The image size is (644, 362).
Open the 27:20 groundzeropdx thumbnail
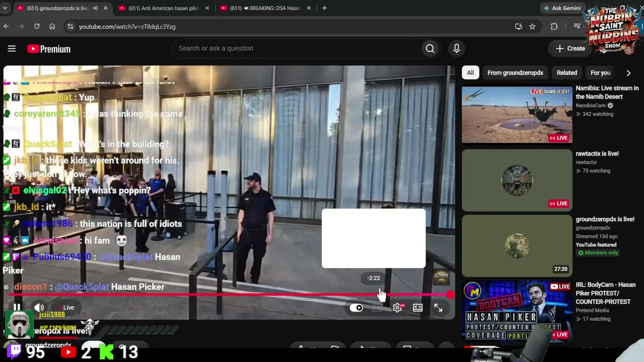pos(517,246)
